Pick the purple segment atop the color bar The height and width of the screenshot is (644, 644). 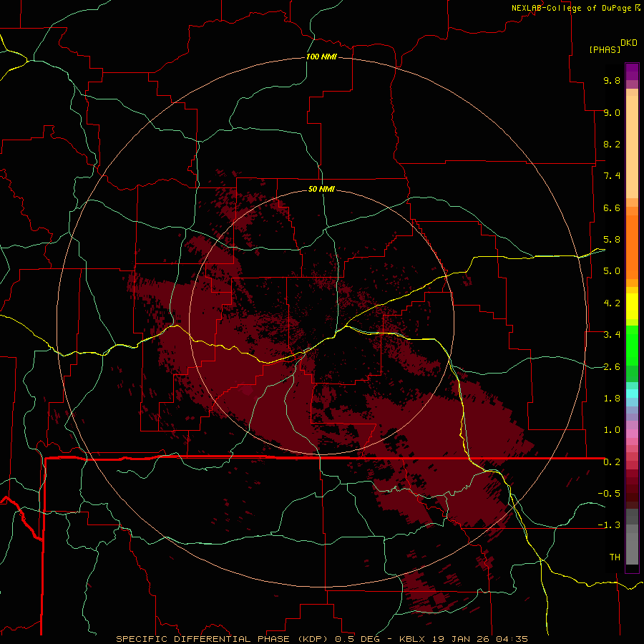tap(632, 72)
